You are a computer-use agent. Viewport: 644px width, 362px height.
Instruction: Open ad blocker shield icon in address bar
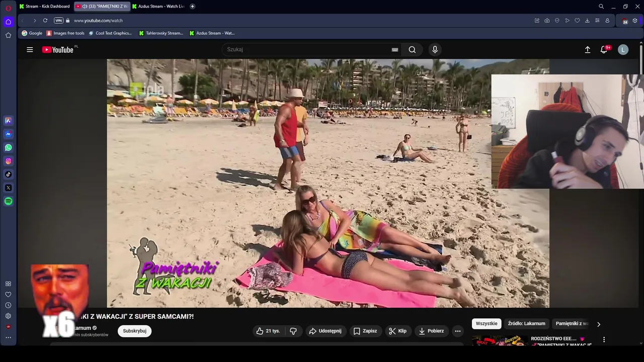(557, 21)
